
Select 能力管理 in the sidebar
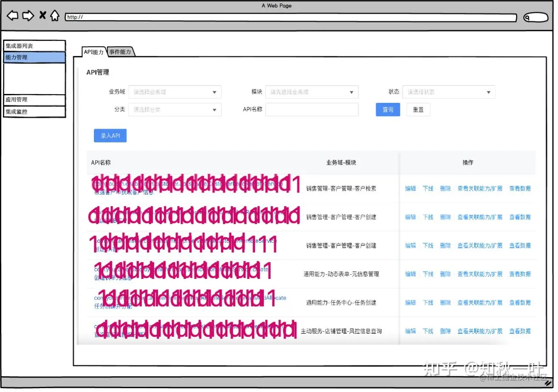coord(34,57)
